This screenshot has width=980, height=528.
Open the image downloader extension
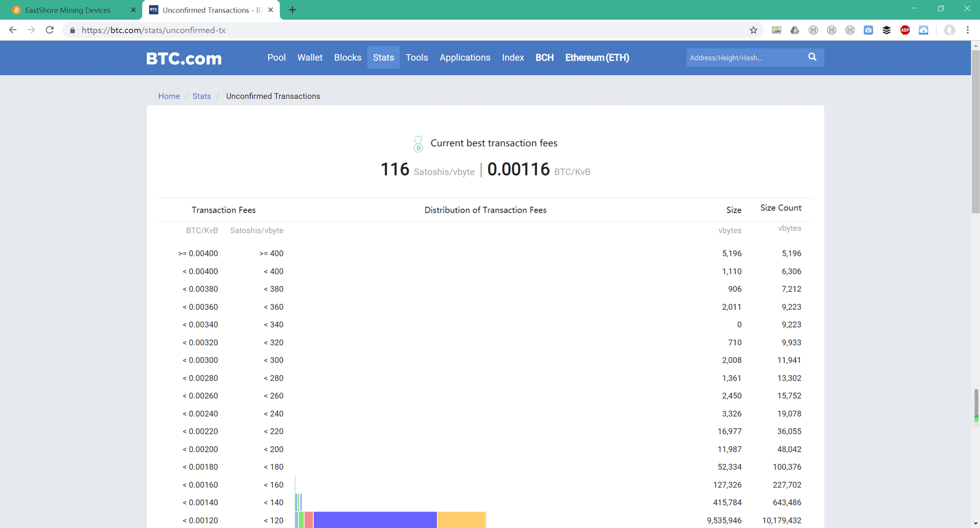[776, 30]
